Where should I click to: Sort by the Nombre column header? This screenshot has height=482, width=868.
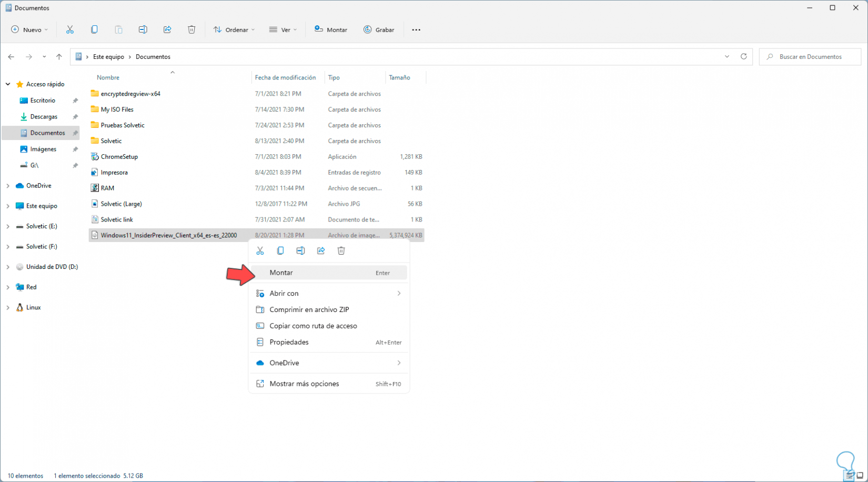[108, 77]
